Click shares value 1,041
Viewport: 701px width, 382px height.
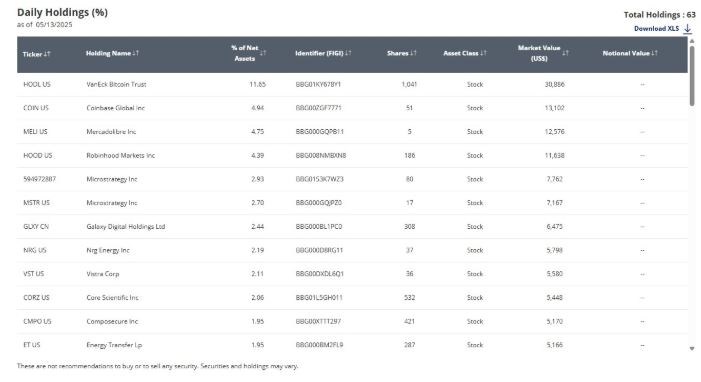(409, 84)
